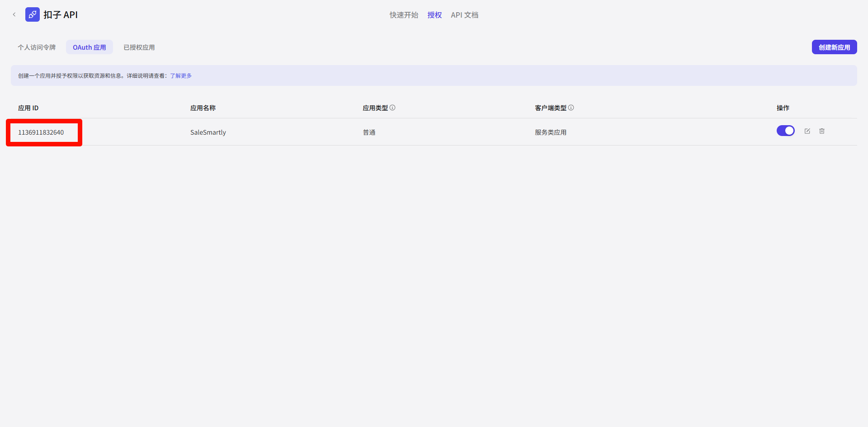Screen dimensions: 868x427
Task: Disable the SaleSmartly app toggle switch
Action: coord(785,131)
